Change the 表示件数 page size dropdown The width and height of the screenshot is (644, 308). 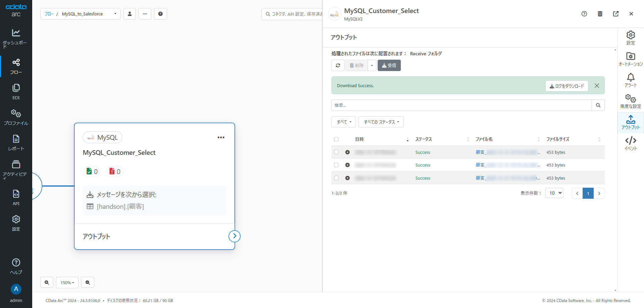click(x=554, y=193)
